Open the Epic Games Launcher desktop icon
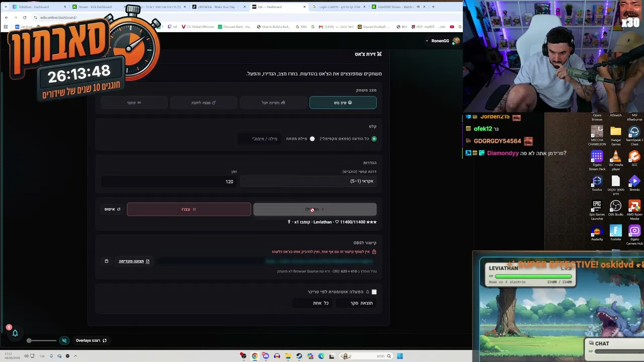This screenshot has height=362, width=644. tap(597, 211)
